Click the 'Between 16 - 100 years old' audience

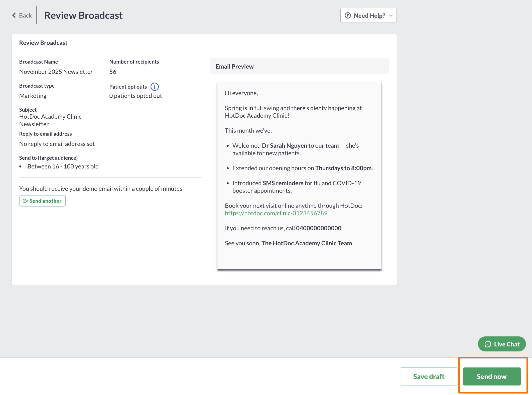pos(63,166)
